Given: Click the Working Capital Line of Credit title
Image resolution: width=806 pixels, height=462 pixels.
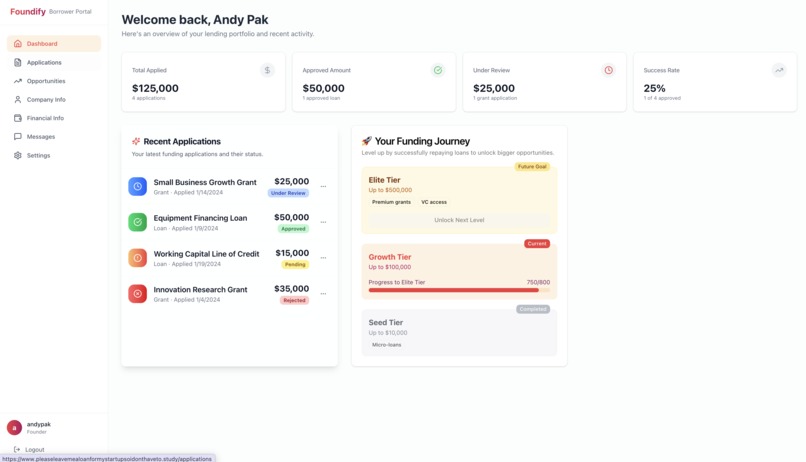Looking at the screenshot, I should (206, 254).
